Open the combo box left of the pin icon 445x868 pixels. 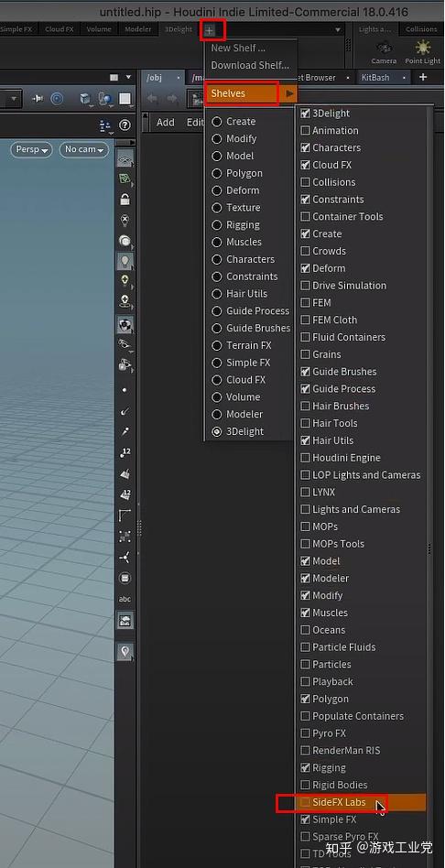point(11,100)
